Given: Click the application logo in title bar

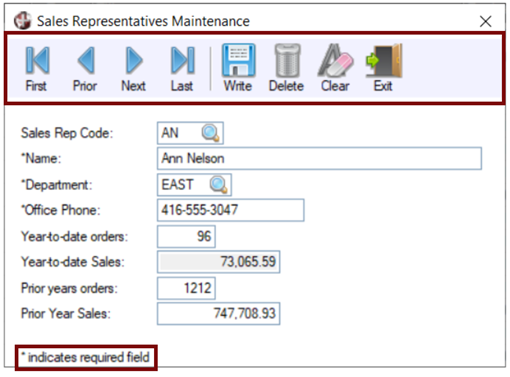Looking at the screenshot, I should click(x=23, y=21).
